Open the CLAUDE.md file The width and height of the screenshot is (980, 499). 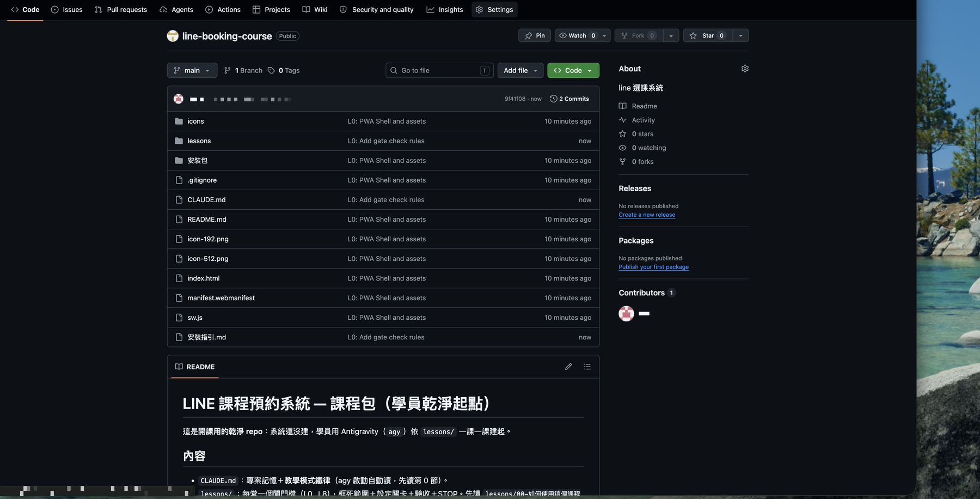pyautogui.click(x=206, y=200)
